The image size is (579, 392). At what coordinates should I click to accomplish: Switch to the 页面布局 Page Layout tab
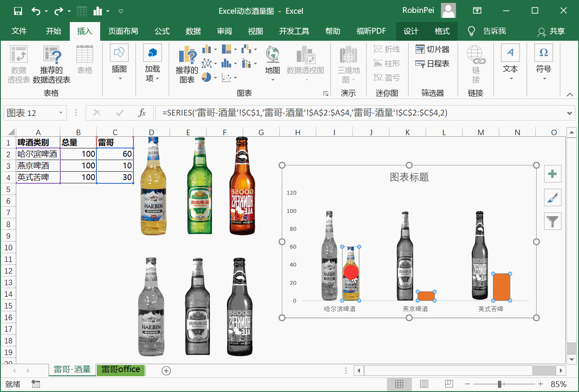[123, 31]
